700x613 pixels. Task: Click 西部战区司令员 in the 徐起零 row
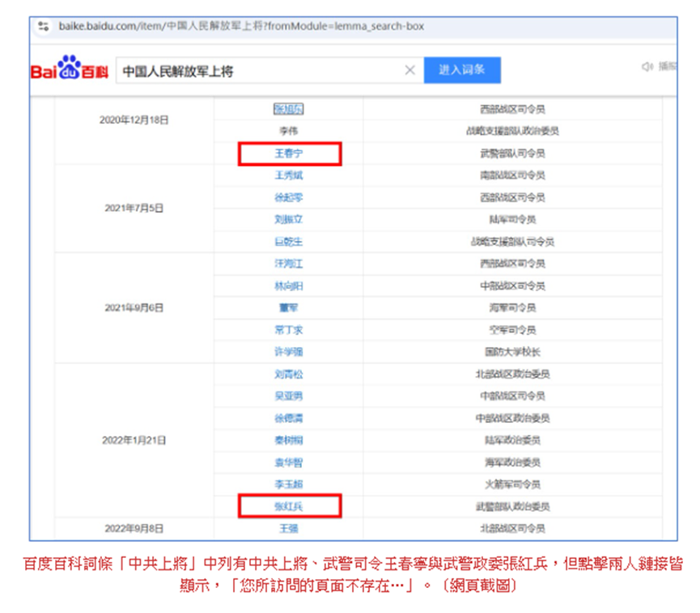click(x=512, y=197)
